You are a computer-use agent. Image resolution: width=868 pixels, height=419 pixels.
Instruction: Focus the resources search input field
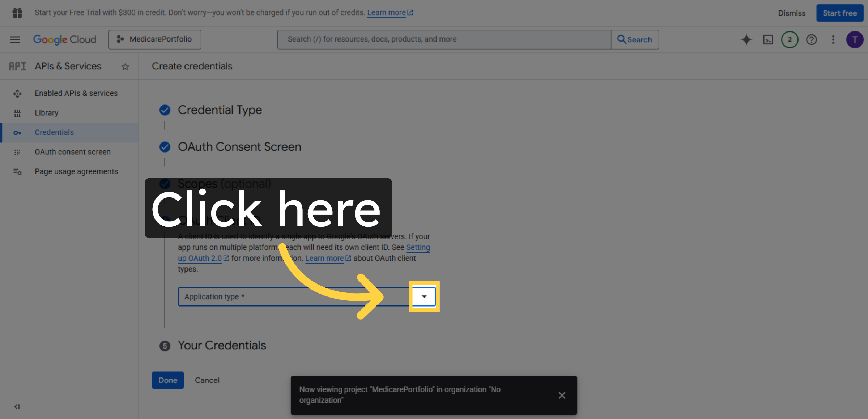pyautogui.click(x=444, y=39)
